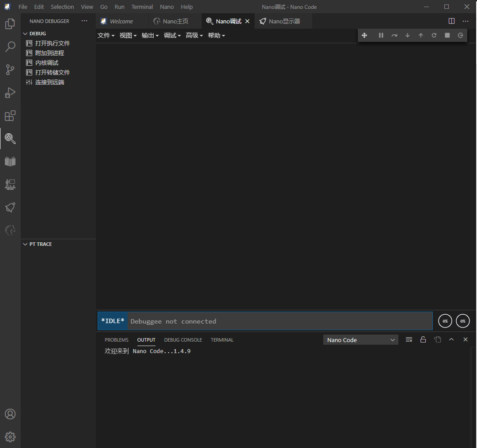477x448 pixels.
Task: Click 连接到远端 in the debug list
Action: (x=49, y=82)
